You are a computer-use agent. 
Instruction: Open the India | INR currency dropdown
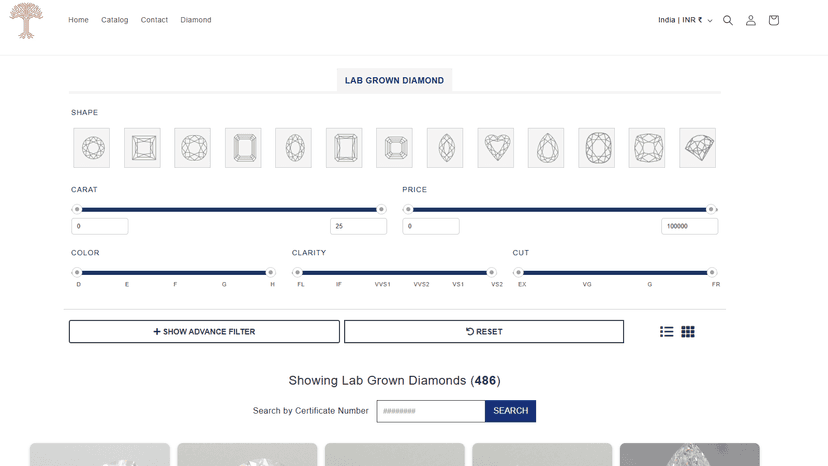tap(685, 20)
